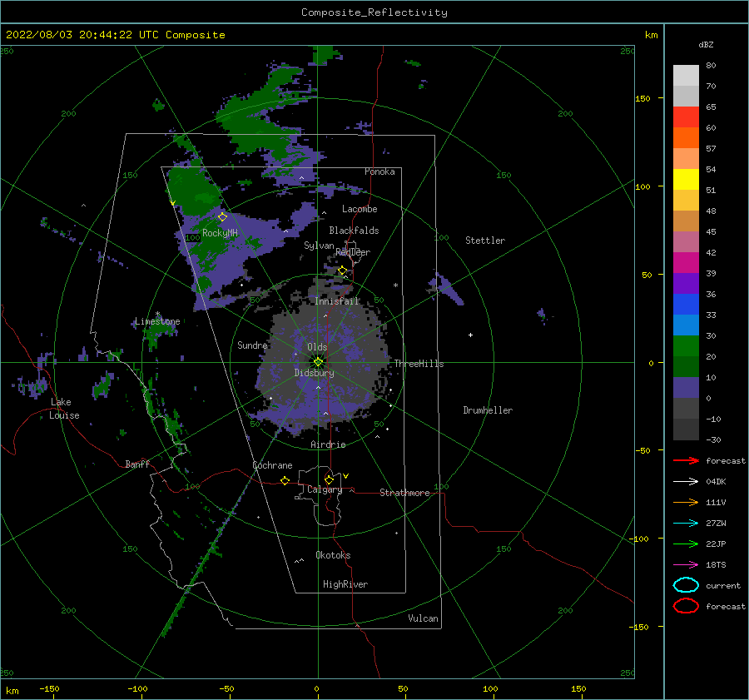This screenshot has width=749, height=700.
Task: Click the orange 57-60 dBZ swatch
Action: 686,137
